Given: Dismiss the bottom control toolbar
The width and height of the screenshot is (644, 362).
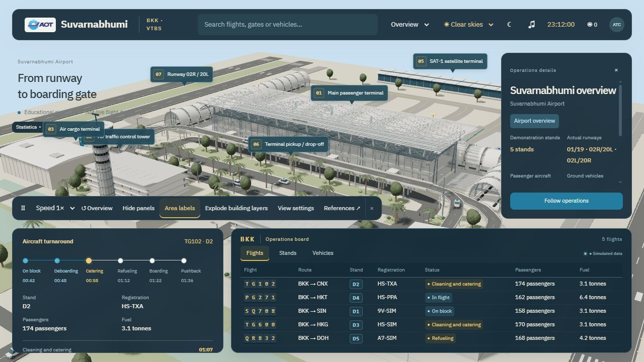Looking at the screenshot, I should click(372, 208).
